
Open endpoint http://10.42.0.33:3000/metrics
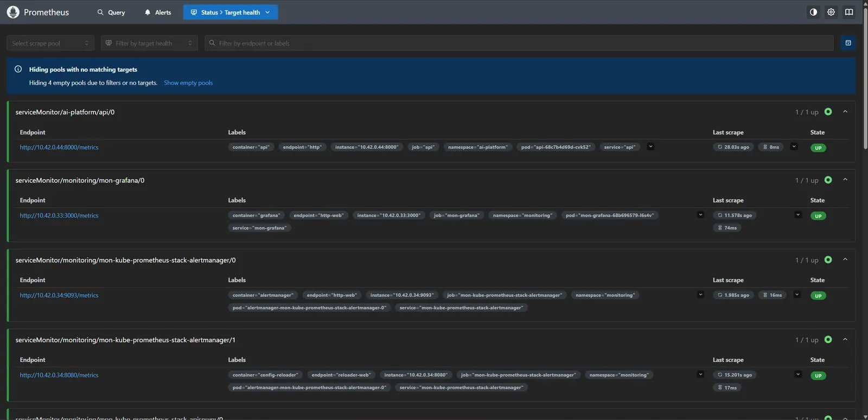[x=59, y=215]
